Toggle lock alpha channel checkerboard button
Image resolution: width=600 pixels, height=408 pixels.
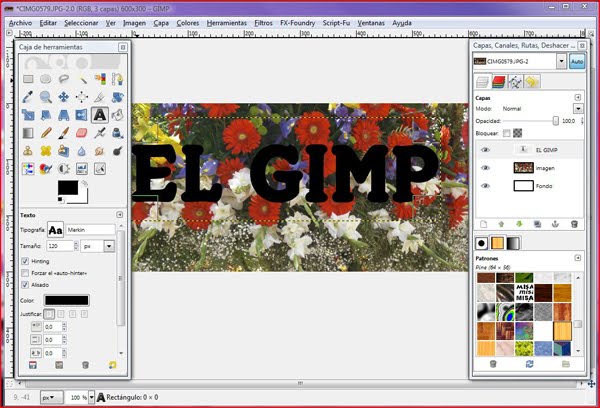pos(517,133)
